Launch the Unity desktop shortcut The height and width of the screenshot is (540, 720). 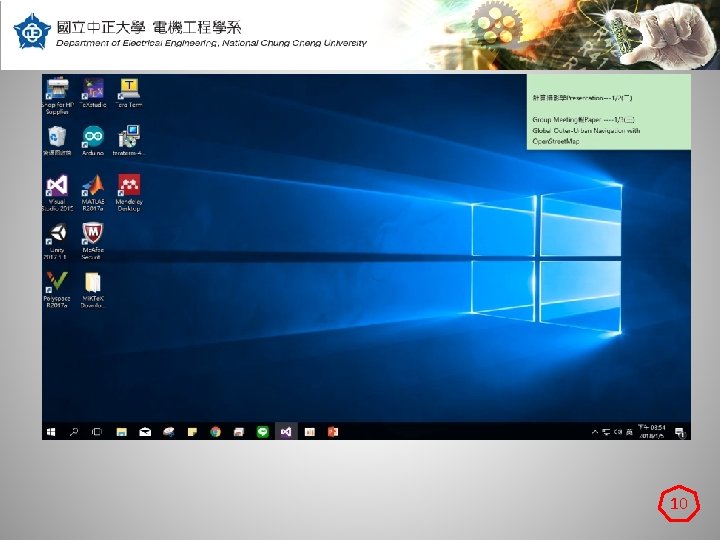coord(57,241)
